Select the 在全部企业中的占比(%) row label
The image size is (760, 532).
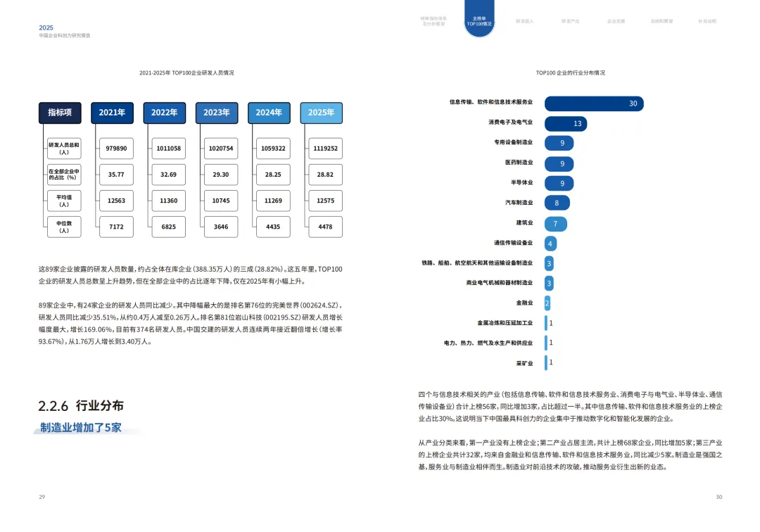pos(64,175)
